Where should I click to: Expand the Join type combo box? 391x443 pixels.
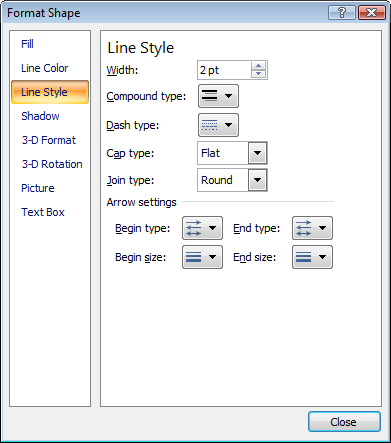257,180
